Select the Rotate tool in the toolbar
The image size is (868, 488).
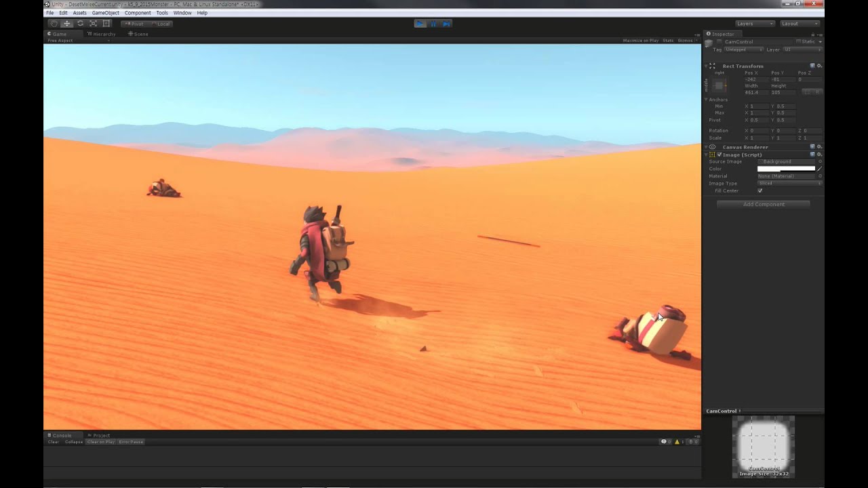(x=80, y=24)
